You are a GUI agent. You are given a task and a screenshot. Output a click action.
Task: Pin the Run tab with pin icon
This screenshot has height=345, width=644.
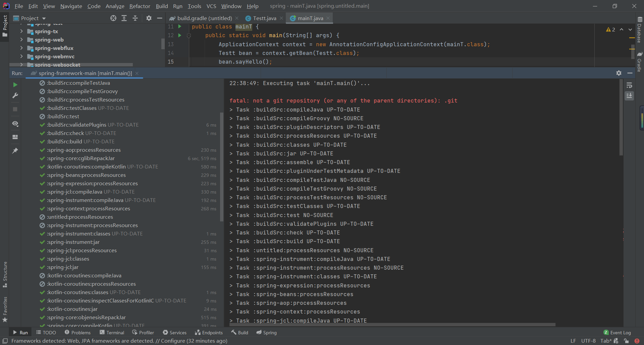15,151
